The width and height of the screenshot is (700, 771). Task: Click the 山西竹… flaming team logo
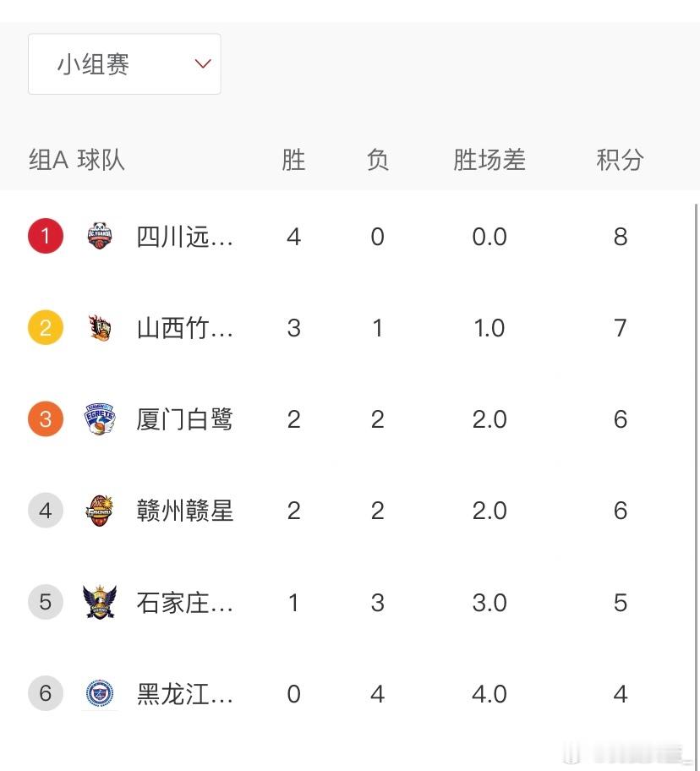(x=100, y=327)
